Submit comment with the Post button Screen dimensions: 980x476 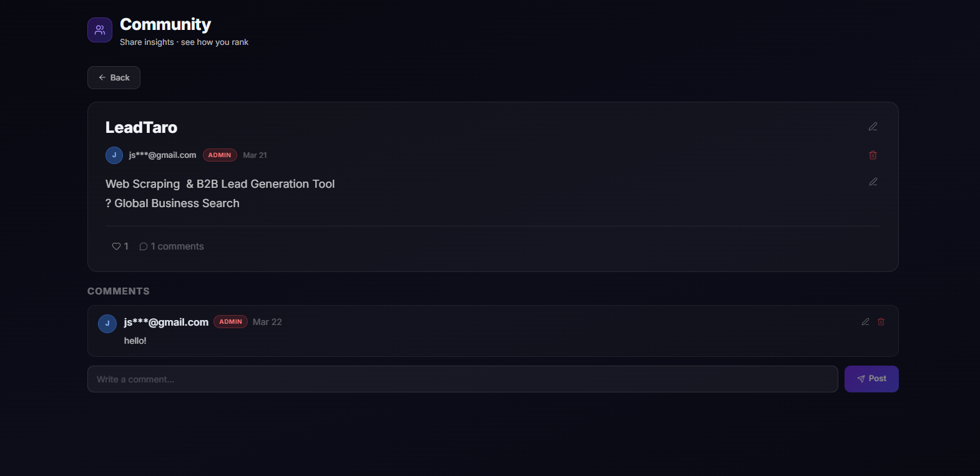click(871, 379)
